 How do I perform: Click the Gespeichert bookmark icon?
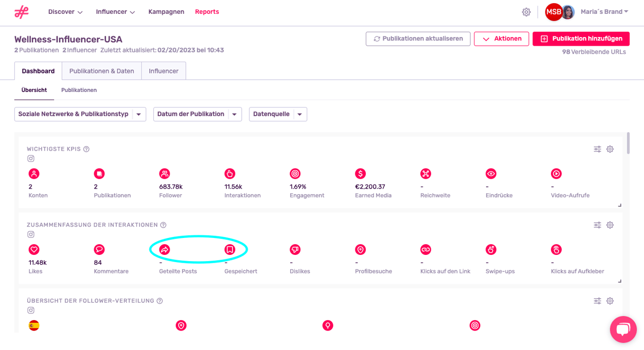point(230,250)
